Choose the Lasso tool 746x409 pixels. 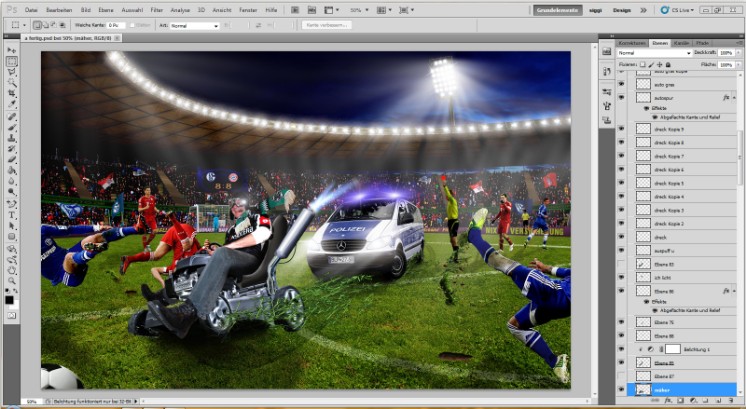11,71
